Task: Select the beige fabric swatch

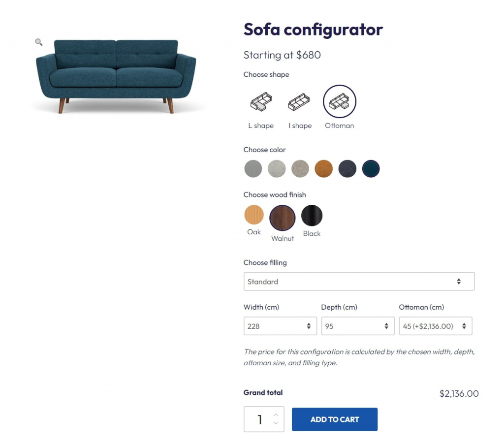Action: [x=300, y=168]
